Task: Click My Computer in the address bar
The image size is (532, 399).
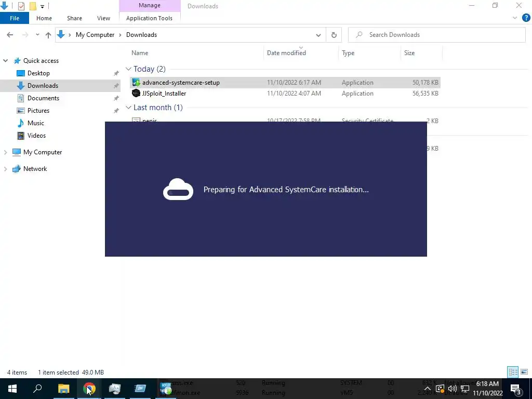Action: pyautogui.click(x=95, y=35)
